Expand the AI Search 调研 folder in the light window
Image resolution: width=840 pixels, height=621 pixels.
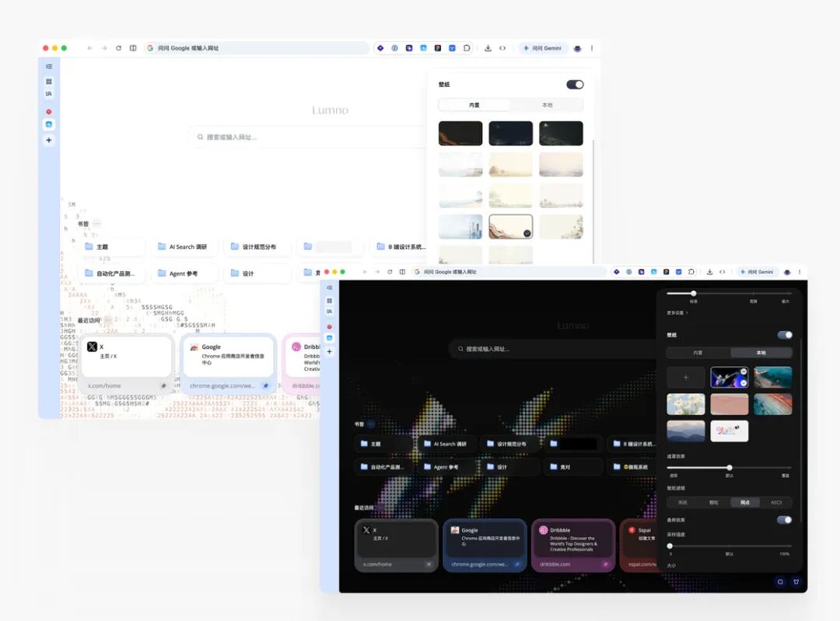coord(183,247)
